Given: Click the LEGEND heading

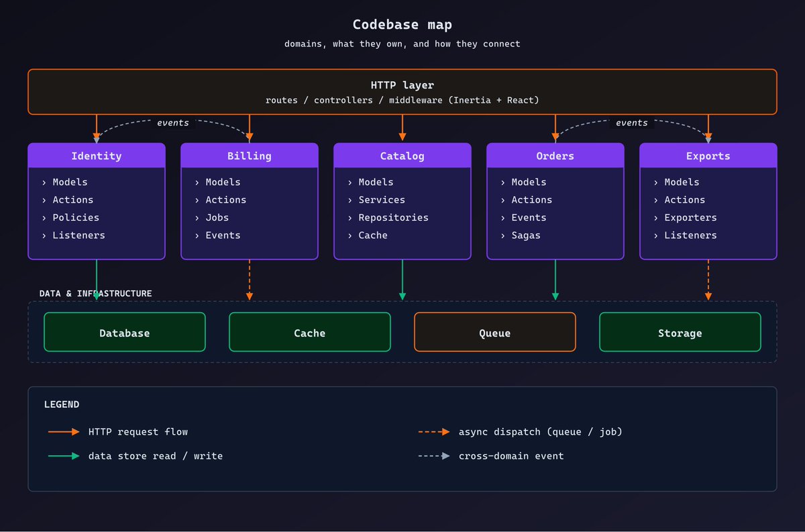Looking at the screenshot, I should click(x=62, y=405).
